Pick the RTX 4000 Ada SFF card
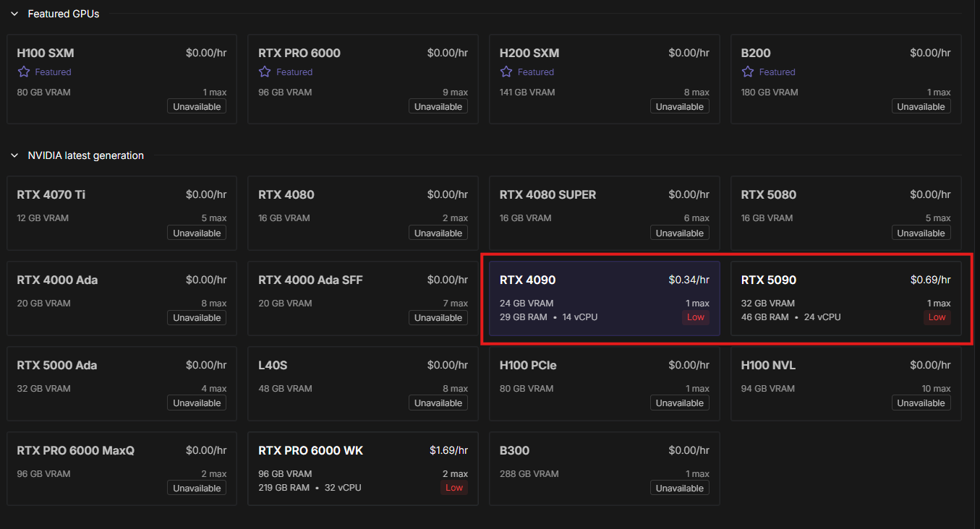Image resolution: width=980 pixels, height=529 pixels. (363, 298)
